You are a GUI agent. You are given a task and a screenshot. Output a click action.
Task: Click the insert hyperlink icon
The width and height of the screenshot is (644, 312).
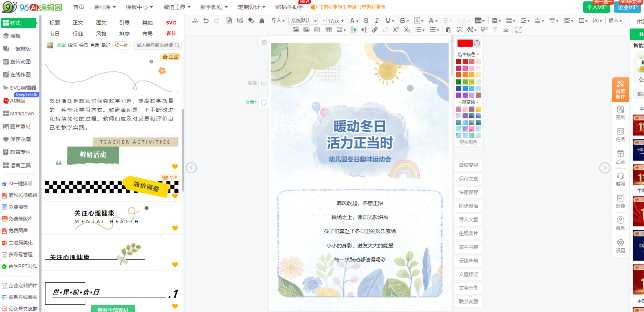pos(375,30)
